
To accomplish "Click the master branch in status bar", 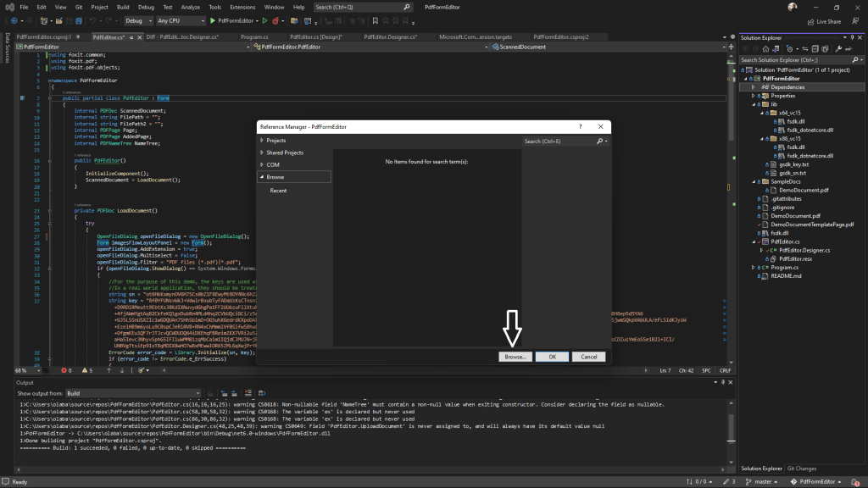I will pos(762,482).
